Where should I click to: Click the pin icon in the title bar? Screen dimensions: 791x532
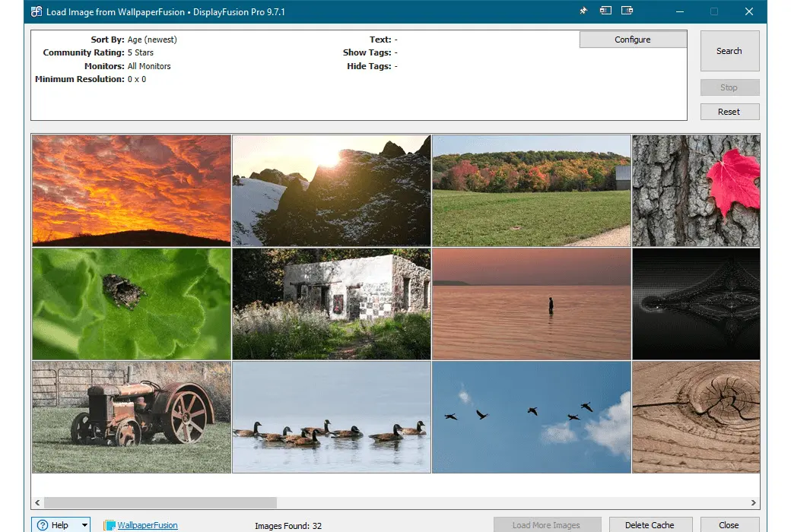(x=583, y=11)
